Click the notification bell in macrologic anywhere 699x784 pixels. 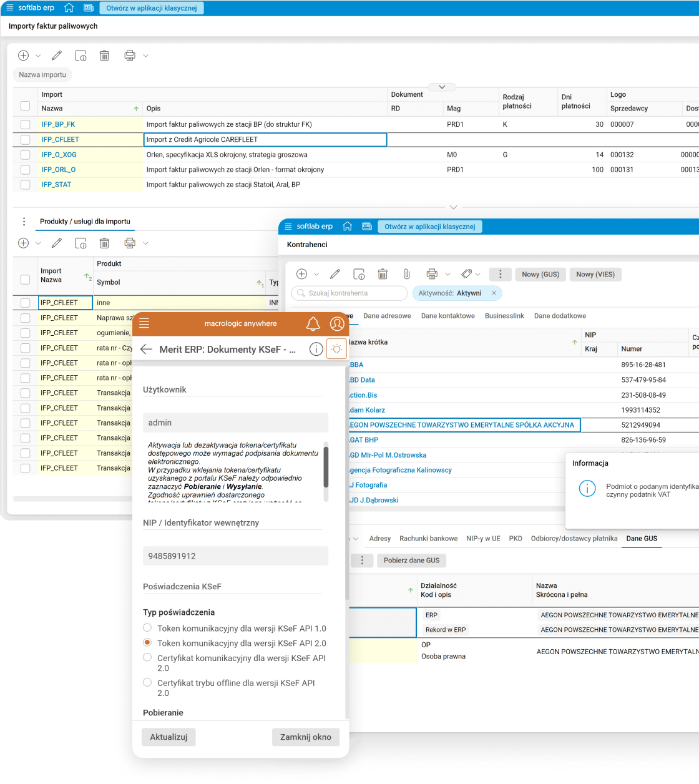[313, 324]
